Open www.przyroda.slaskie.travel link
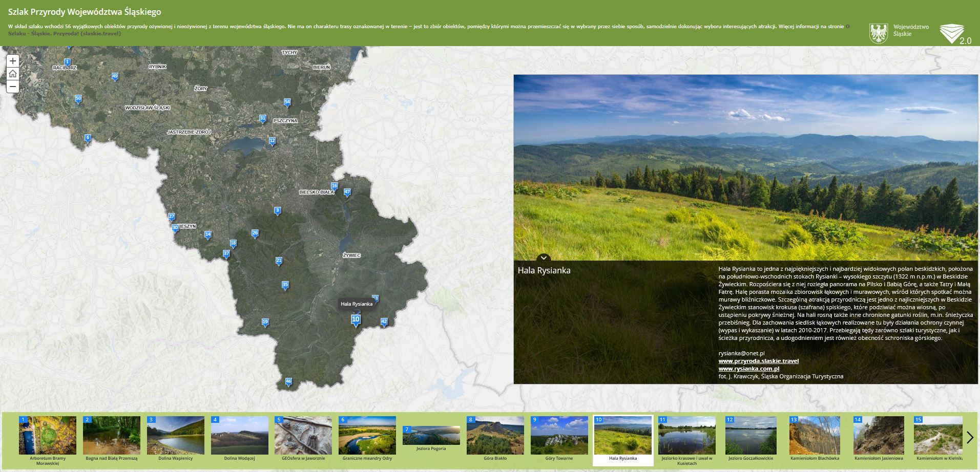 pyautogui.click(x=758, y=361)
